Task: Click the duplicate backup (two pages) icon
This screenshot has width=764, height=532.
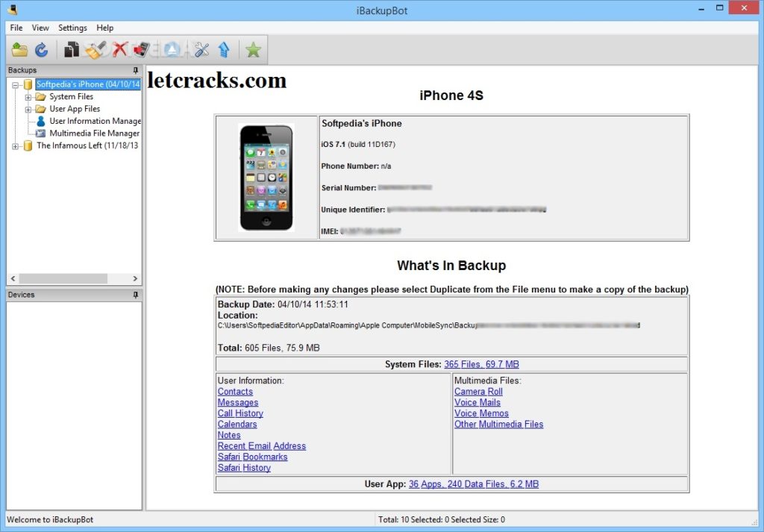Action: tap(72, 50)
